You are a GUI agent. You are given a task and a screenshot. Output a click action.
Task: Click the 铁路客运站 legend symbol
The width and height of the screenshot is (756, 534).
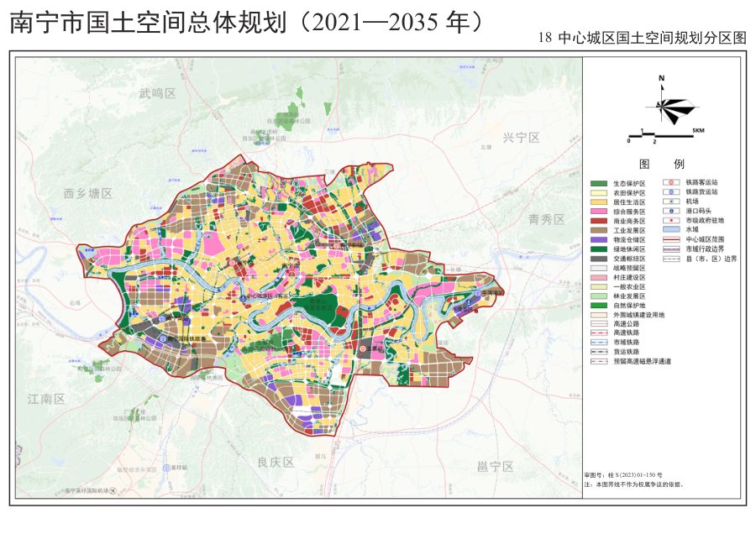pyautogui.click(x=671, y=183)
